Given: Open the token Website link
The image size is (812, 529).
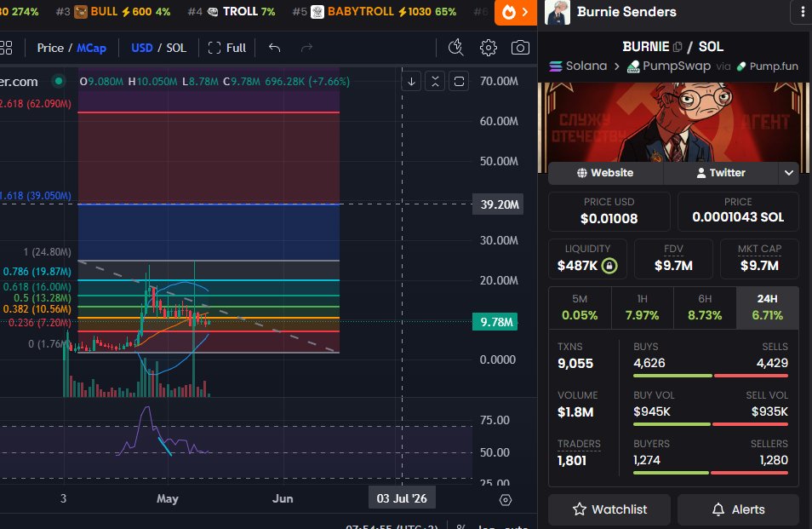Looking at the screenshot, I should click(605, 173).
